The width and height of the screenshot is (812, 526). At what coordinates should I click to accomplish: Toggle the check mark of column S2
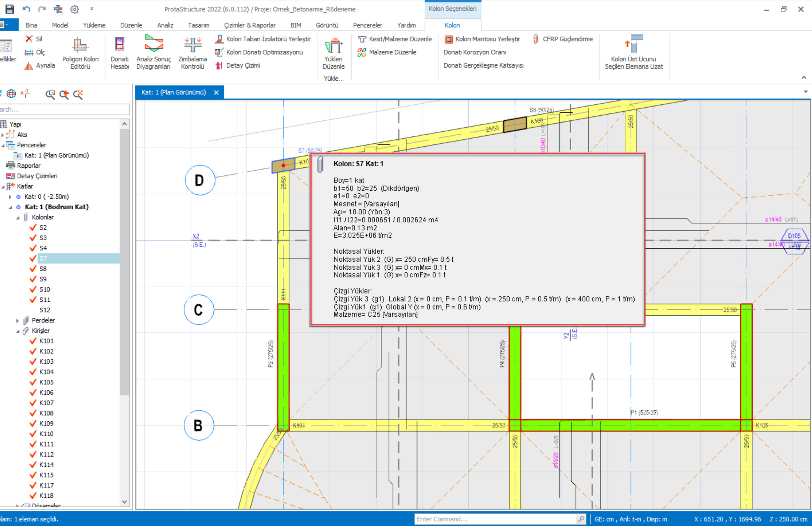tap(33, 227)
